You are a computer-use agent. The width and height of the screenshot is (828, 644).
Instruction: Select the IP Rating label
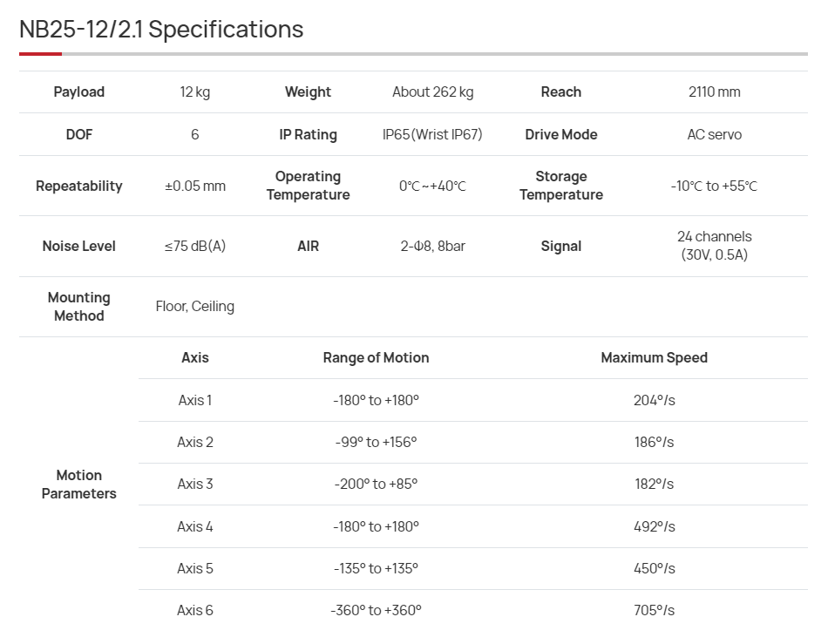click(x=308, y=134)
